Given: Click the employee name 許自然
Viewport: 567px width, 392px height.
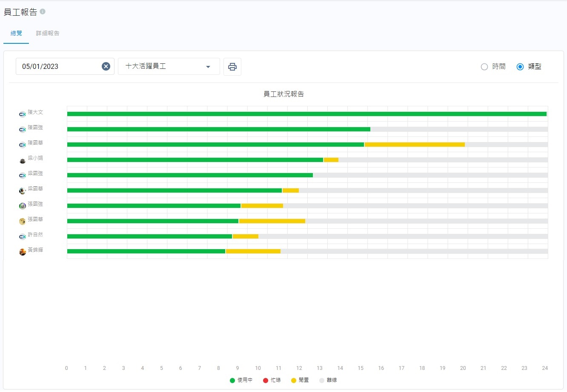Looking at the screenshot, I should pyautogui.click(x=35, y=235).
